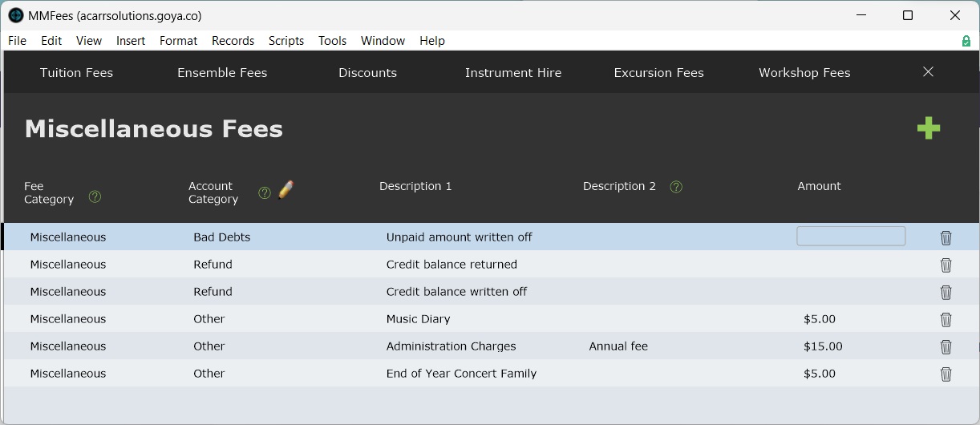This screenshot has width=980, height=425.
Task: Open the Insert menu
Action: (x=131, y=41)
